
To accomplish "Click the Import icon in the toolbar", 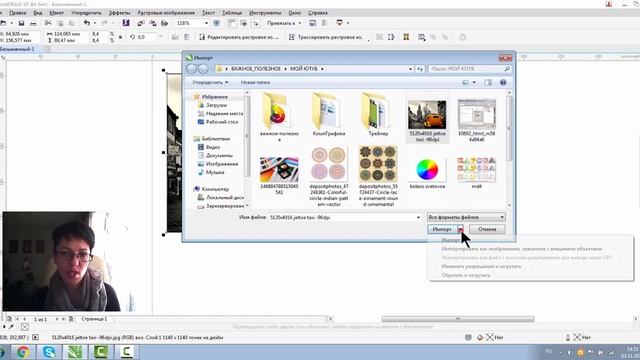I will point(141,23).
